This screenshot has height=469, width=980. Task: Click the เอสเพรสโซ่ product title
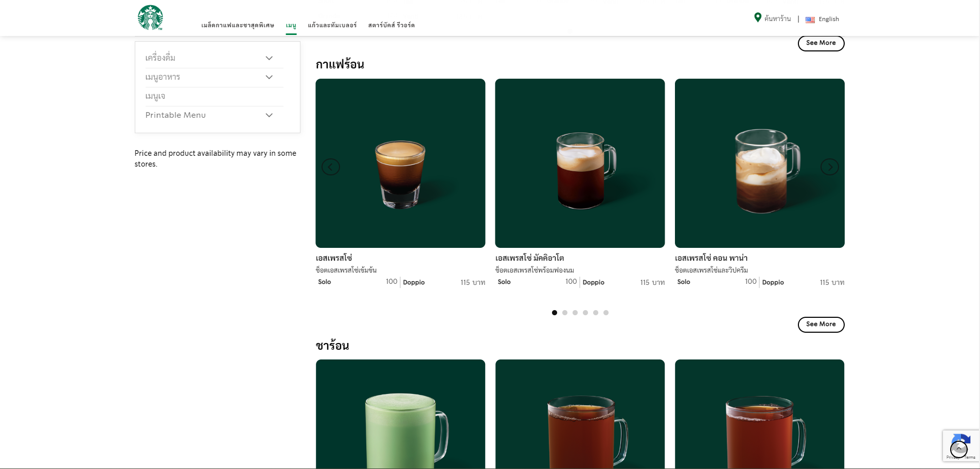(334, 258)
